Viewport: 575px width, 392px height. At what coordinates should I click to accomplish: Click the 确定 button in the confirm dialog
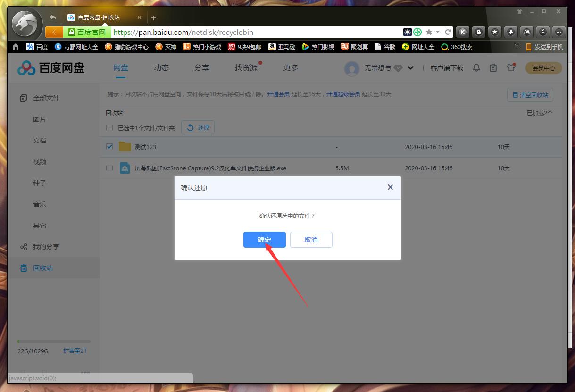click(x=264, y=240)
